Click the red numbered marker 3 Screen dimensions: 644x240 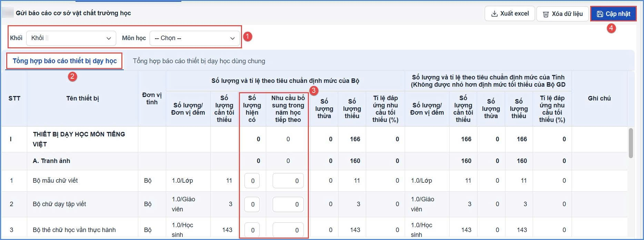click(x=313, y=91)
